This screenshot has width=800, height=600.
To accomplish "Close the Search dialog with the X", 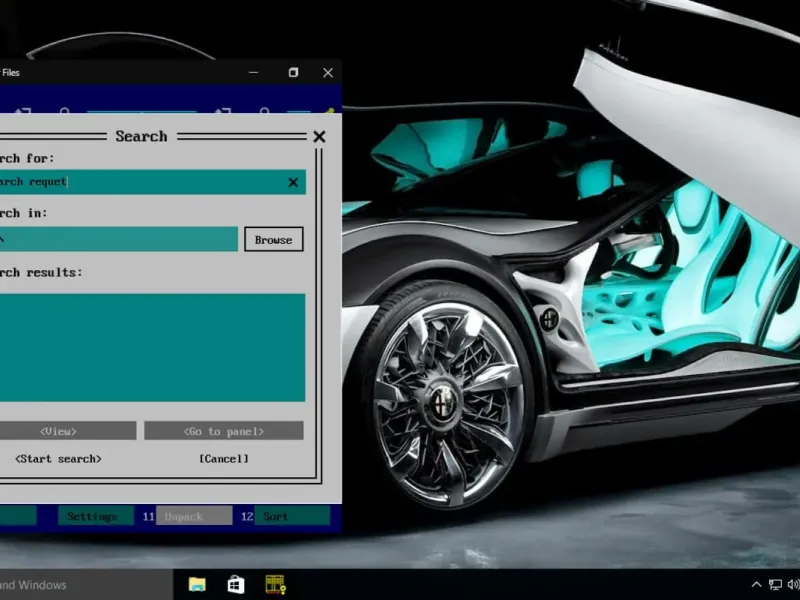I will click(319, 137).
